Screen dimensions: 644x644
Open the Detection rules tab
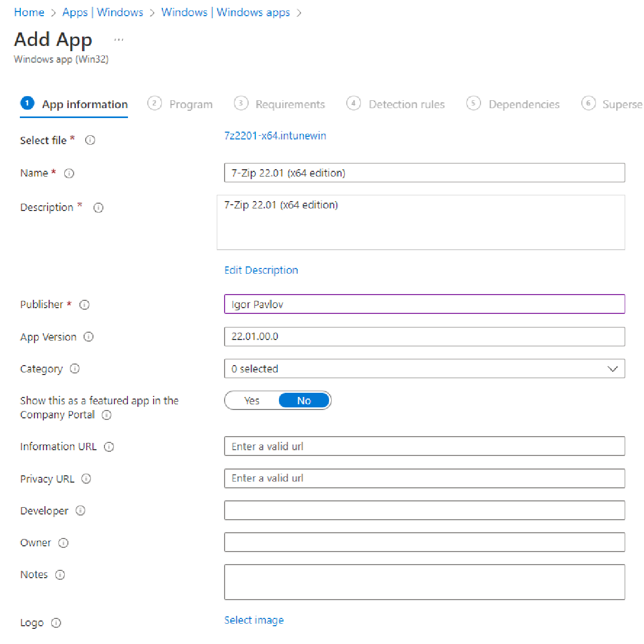pos(406,104)
